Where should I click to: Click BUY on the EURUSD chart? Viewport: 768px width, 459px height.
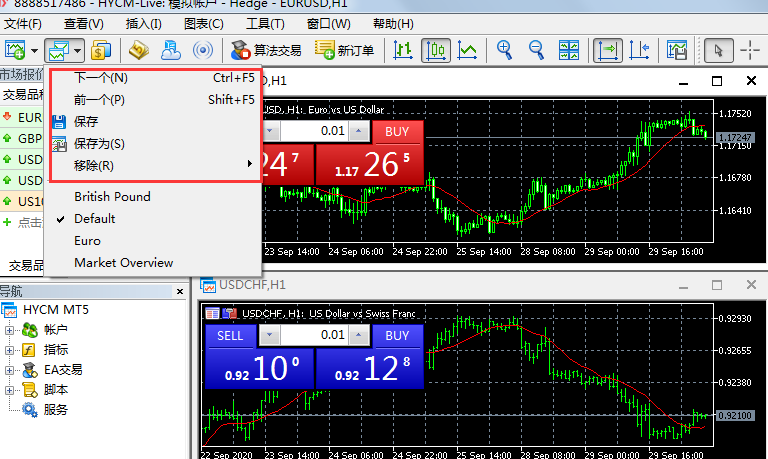pos(397,131)
